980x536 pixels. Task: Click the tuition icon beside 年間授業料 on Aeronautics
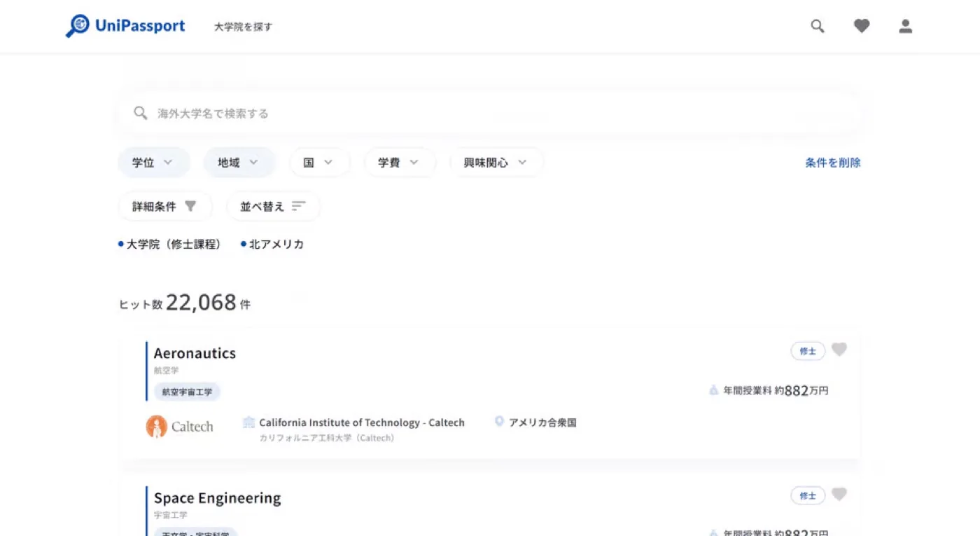[x=713, y=390]
